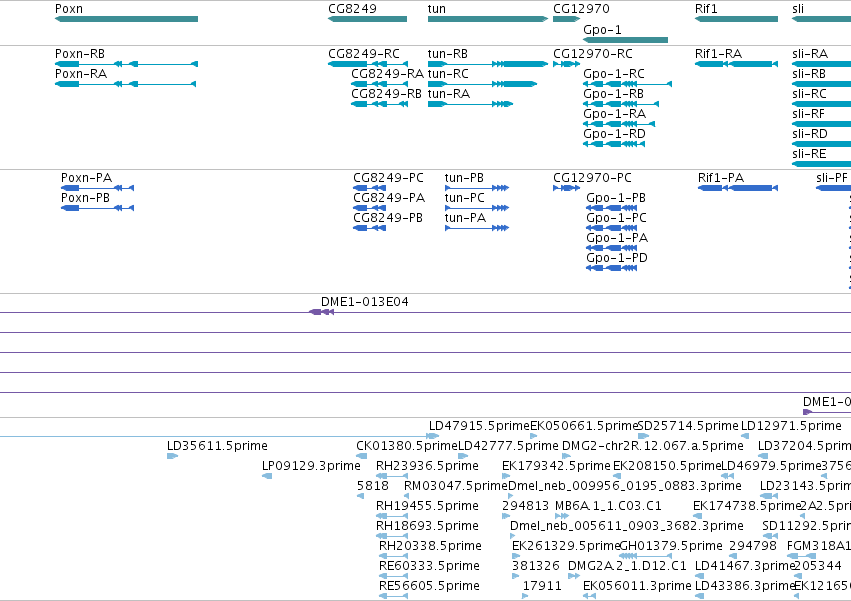Select transcript CG8249-RB
The width and height of the screenshot is (851, 601).
(x=386, y=94)
